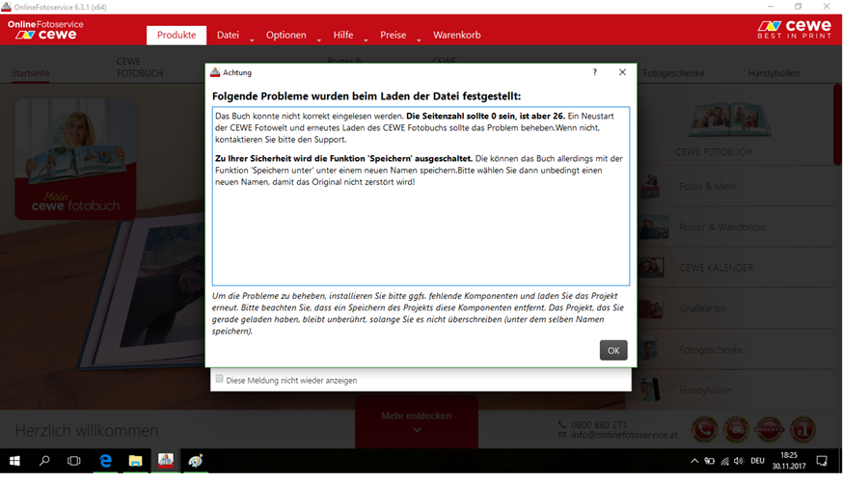Switch to the Fotogeschenke tab
Viewport: 868px width, 483px height.
click(x=674, y=73)
